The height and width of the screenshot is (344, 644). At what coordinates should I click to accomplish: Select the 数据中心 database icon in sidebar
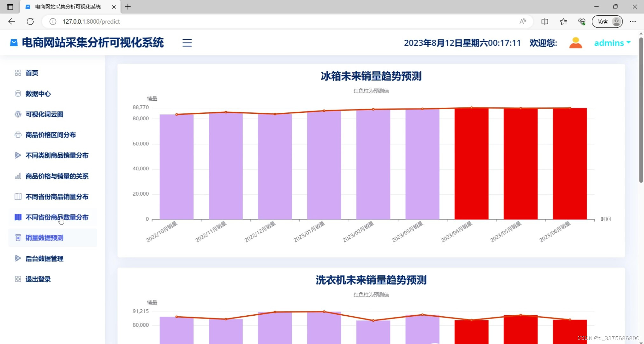18,94
